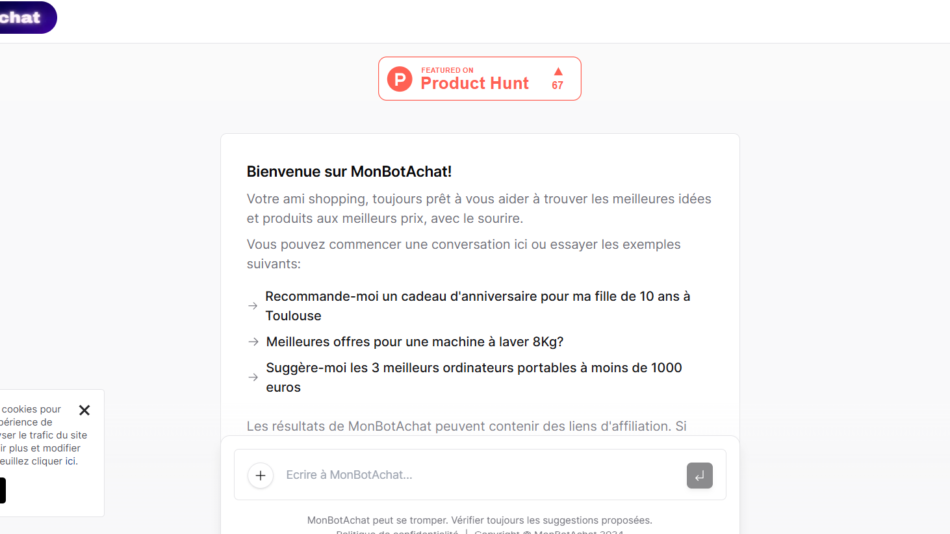Click the arrow beside the washing machine example
Image resolution: width=950 pixels, height=534 pixels.
tap(253, 342)
